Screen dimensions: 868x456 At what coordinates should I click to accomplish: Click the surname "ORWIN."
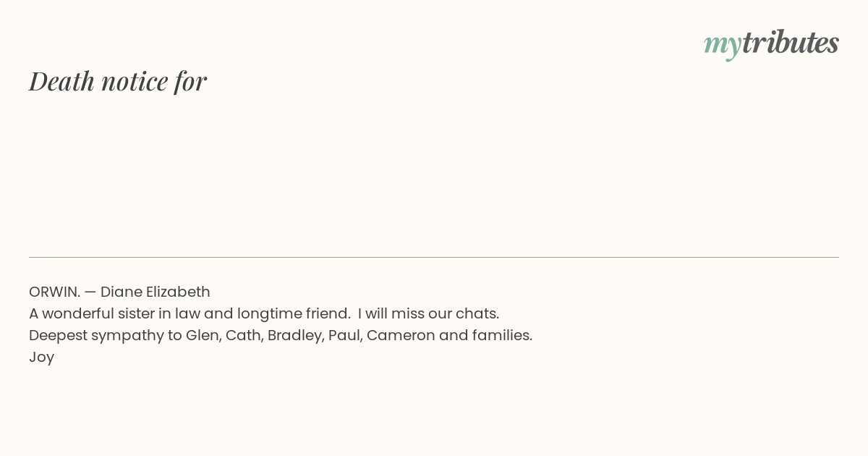point(54,292)
